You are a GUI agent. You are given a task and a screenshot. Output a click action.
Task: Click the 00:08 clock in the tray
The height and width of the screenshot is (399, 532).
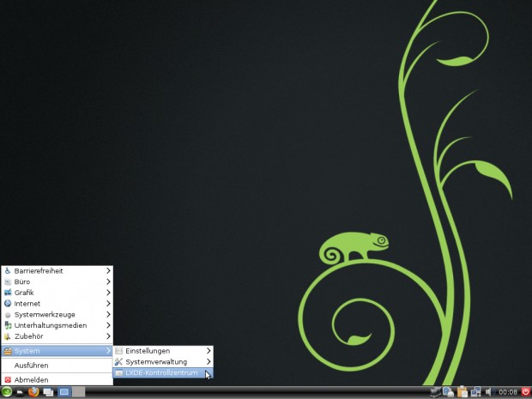(508, 392)
